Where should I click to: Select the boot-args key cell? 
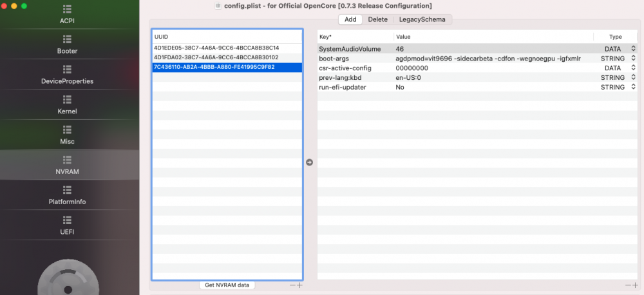click(x=355, y=59)
